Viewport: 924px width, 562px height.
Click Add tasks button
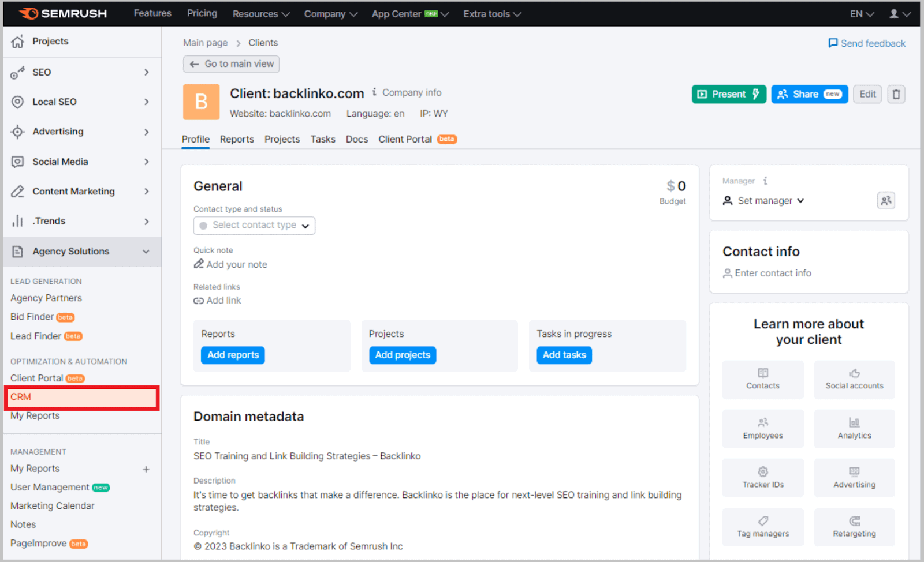[x=564, y=355]
